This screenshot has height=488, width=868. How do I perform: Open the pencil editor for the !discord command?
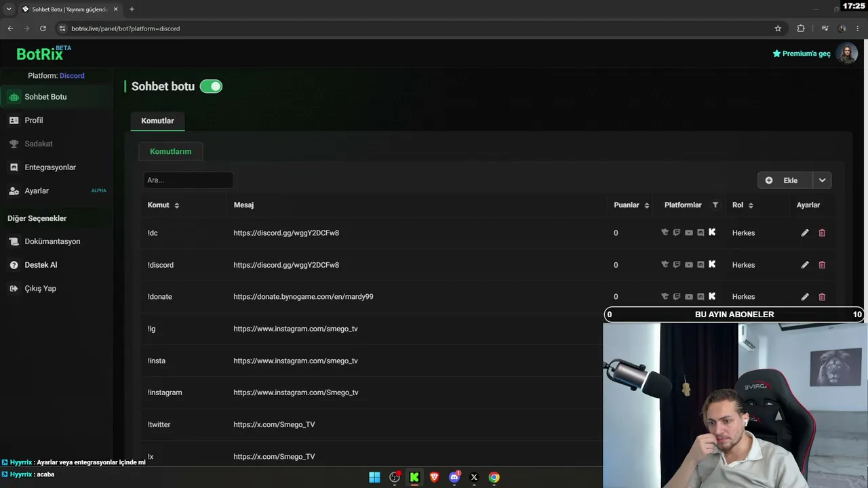point(805,265)
